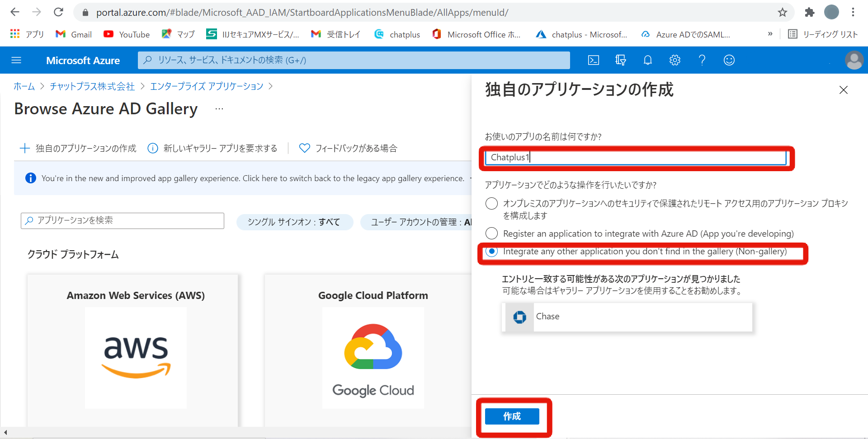Go to エンタープライズ アプリケーション breadcrumb
Viewport: 868px width, 439px height.
(207, 86)
